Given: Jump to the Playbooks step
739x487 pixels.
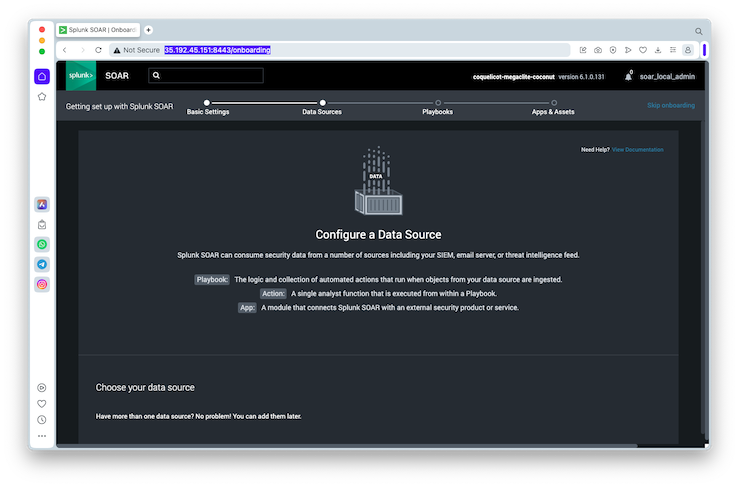Looking at the screenshot, I should 437,107.
